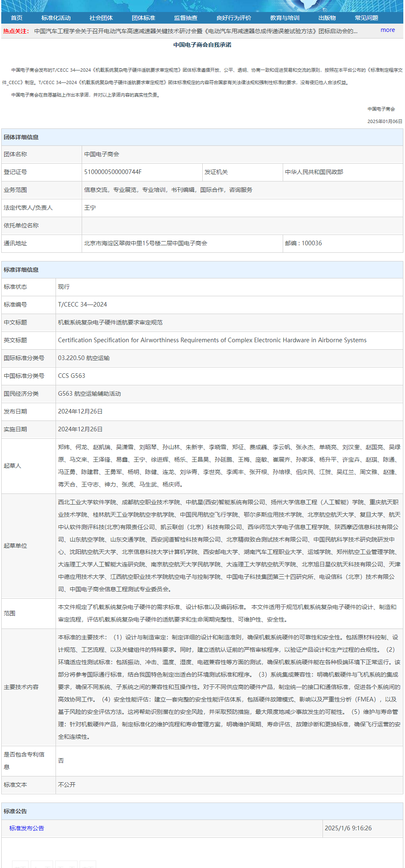Open the 团体标准 menu item
This screenshot has height=868, width=405.
pyautogui.click(x=143, y=18)
